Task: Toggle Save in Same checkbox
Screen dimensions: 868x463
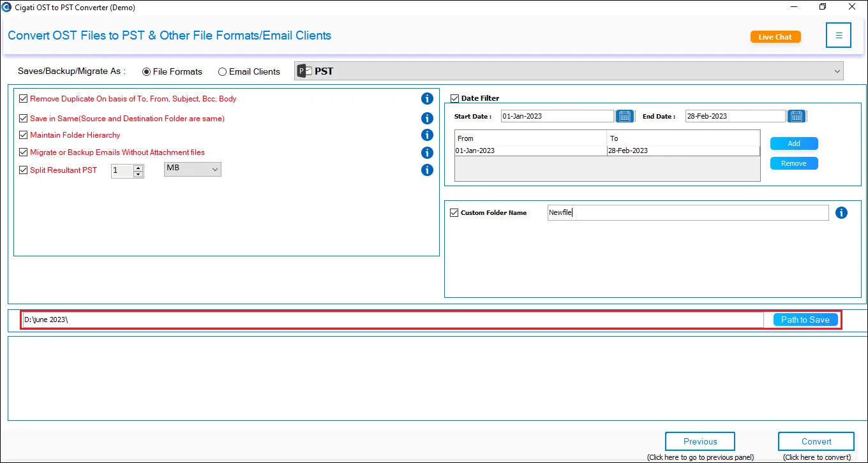Action: [24, 118]
